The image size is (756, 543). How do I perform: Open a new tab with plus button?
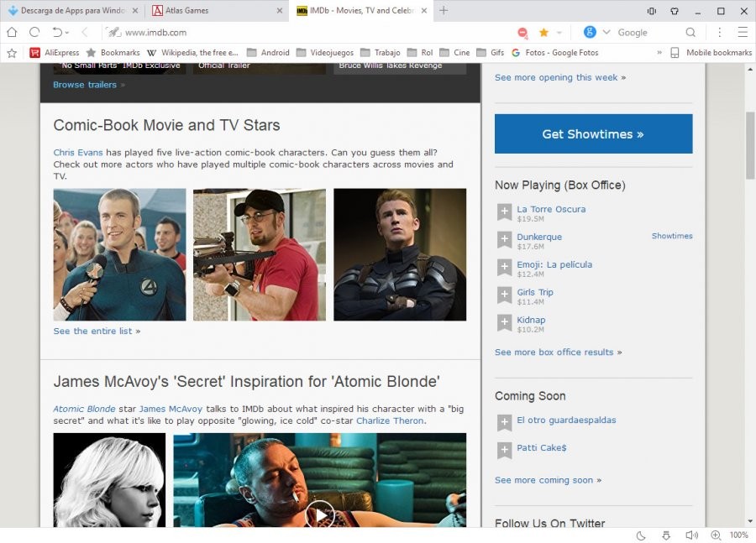coord(444,10)
